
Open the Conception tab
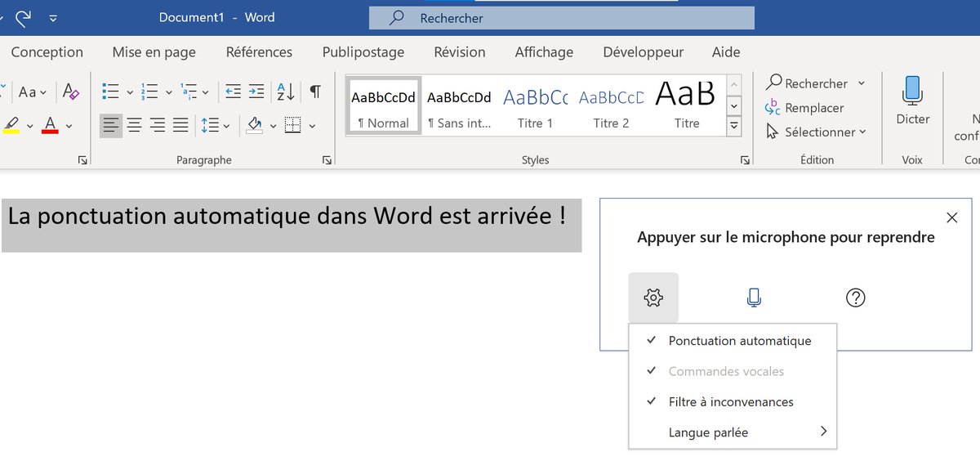[x=47, y=52]
